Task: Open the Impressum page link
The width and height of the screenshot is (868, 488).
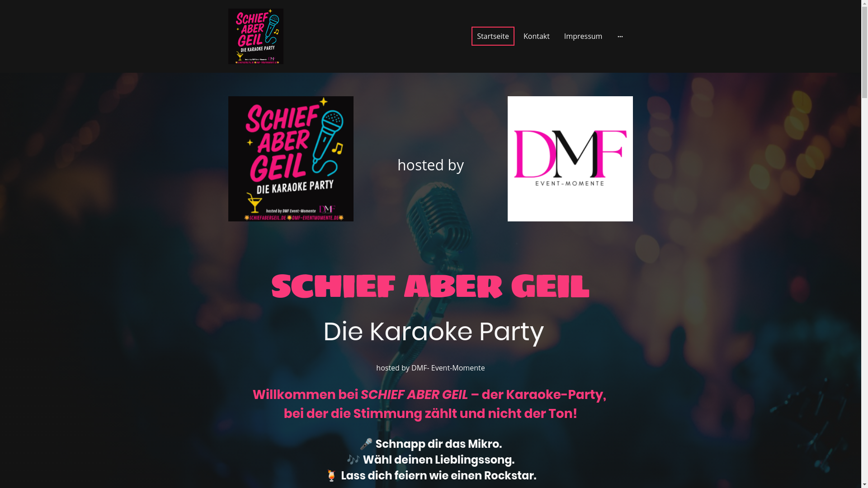Action: click(583, 36)
